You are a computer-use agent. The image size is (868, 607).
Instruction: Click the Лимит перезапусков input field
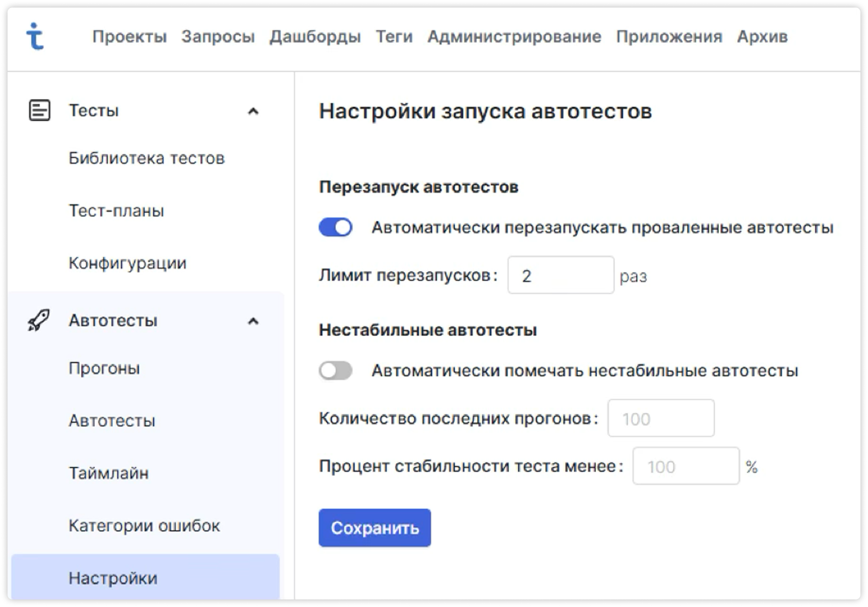[561, 275]
